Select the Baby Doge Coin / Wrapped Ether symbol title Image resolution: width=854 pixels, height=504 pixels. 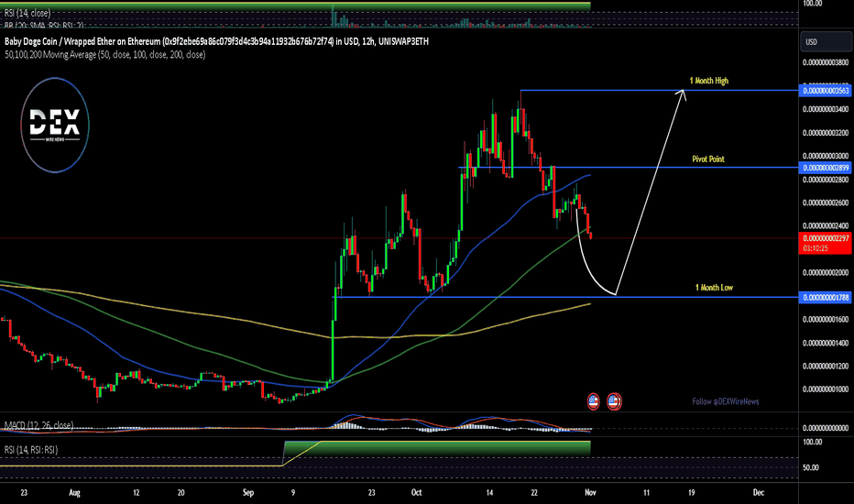point(216,41)
